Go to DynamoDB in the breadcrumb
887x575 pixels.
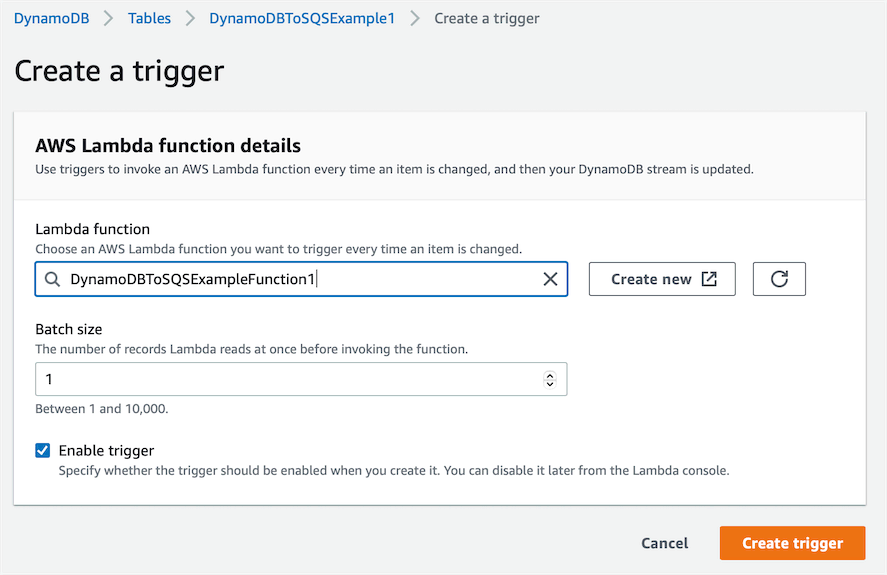[49, 19]
